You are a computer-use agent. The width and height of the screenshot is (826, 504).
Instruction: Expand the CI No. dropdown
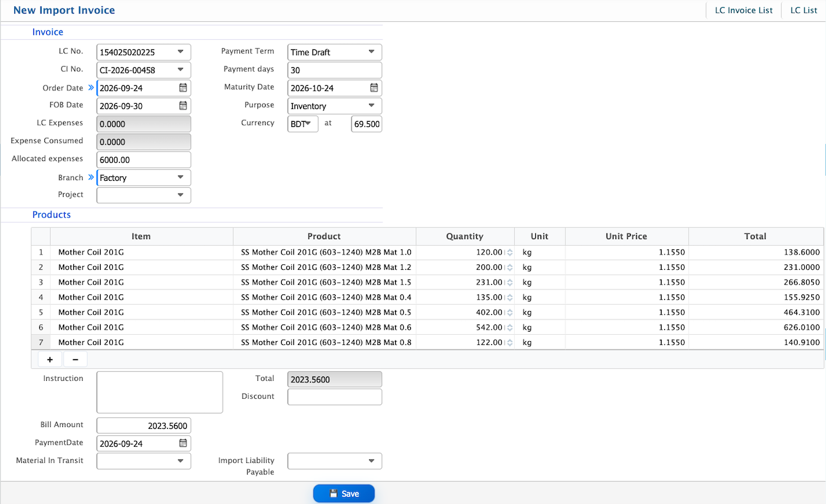click(x=180, y=70)
